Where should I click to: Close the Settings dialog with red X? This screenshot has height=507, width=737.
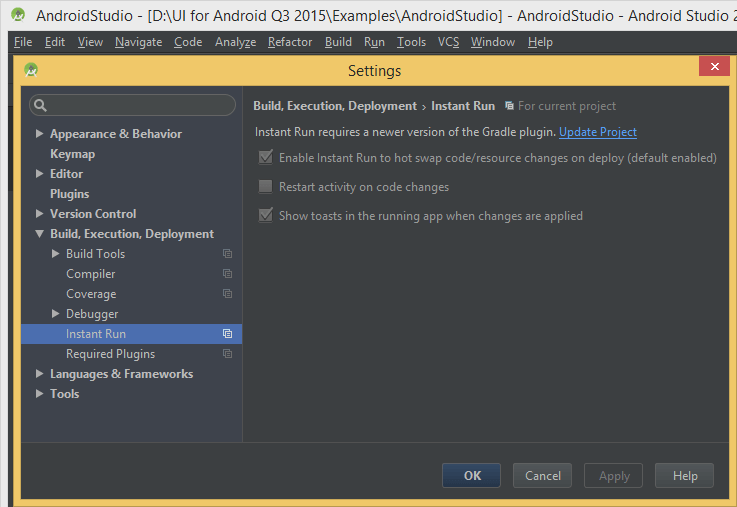pos(714,66)
